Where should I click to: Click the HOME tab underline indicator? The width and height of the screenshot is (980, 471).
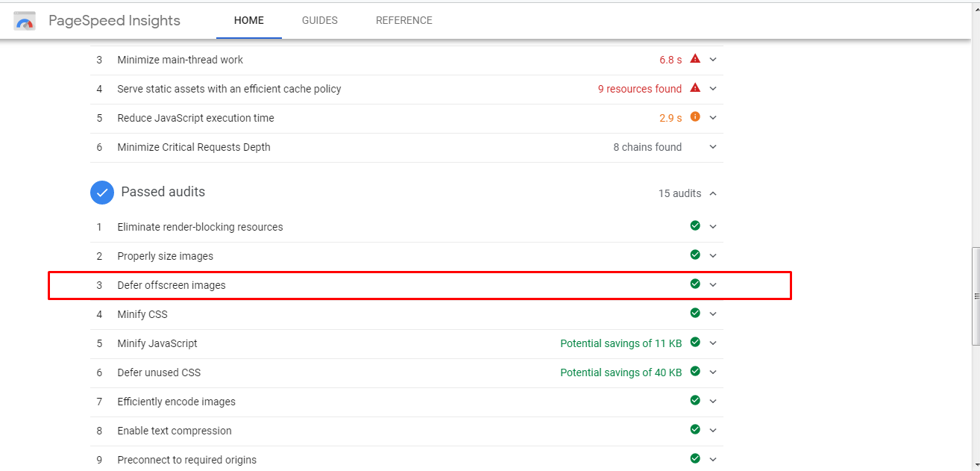tap(248, 36)
